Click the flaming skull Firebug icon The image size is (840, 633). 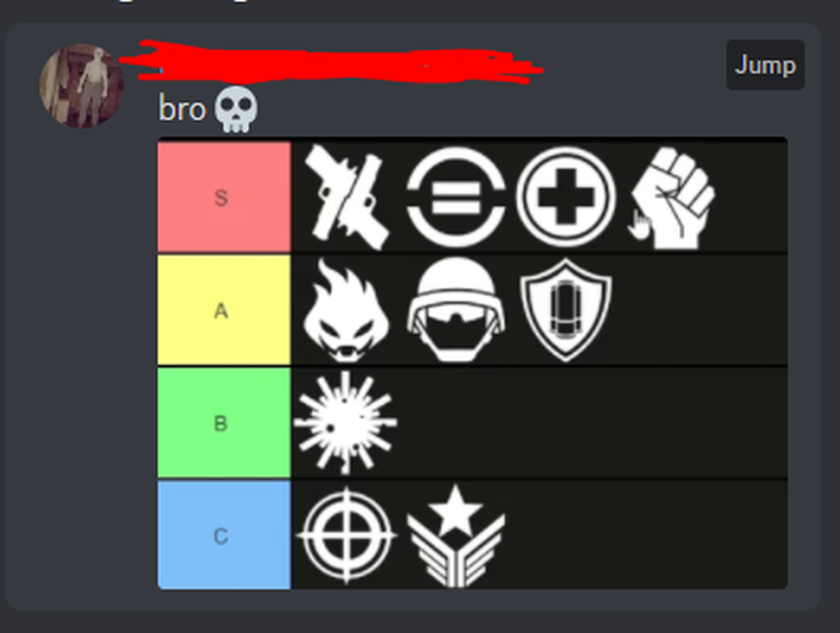click(347, 310)
